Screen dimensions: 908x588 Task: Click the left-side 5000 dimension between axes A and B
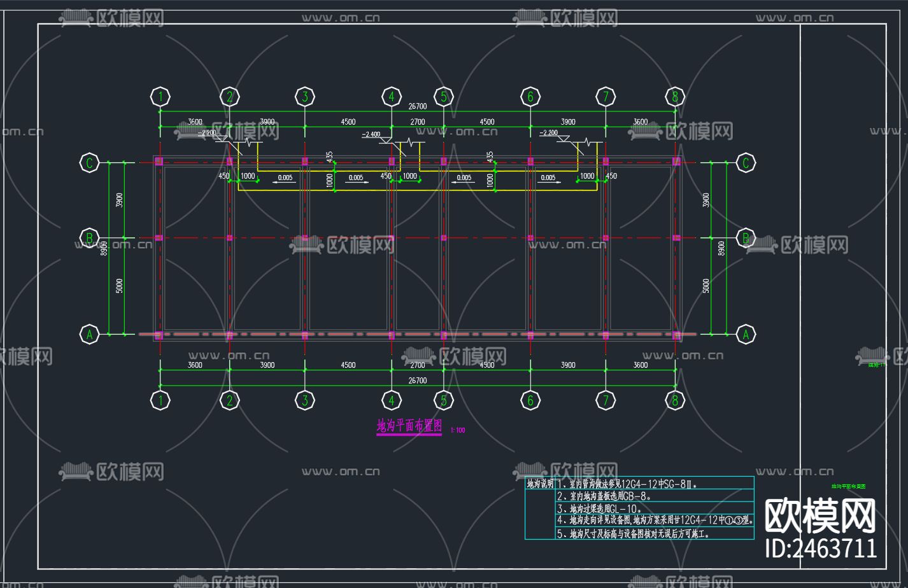coord(119,286)
